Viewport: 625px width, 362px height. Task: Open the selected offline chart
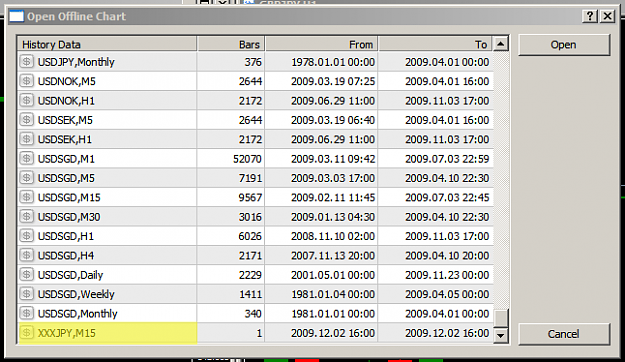[564, 45]
